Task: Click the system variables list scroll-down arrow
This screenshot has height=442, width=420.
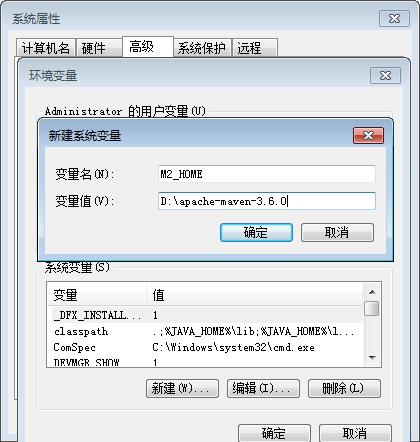Action: (372, 358)
